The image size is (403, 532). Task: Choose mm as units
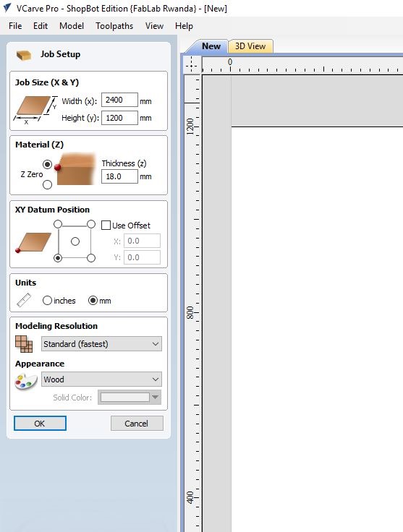[x=93, y=300]
